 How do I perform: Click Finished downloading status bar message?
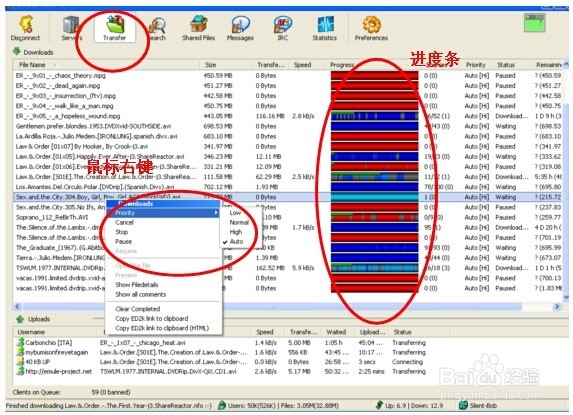109,406
